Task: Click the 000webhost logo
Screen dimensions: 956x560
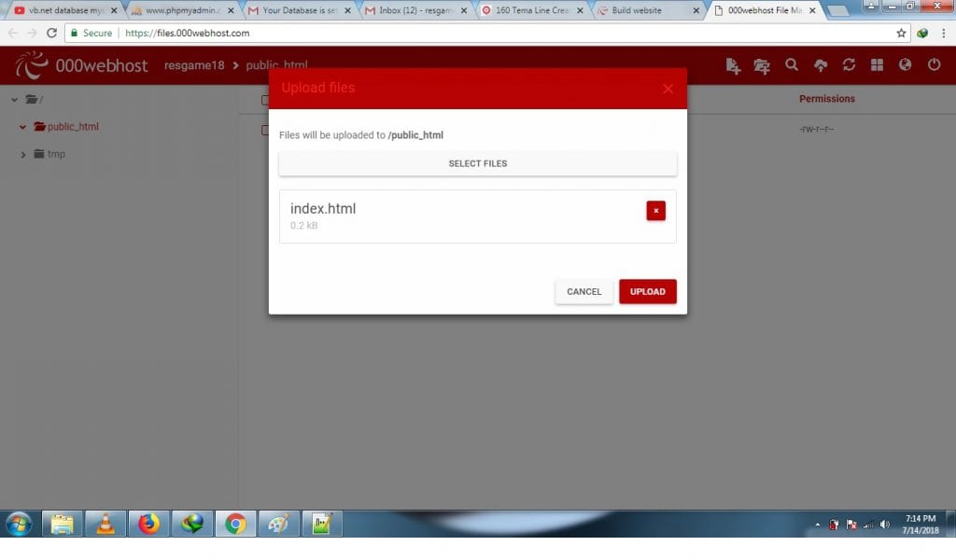Action: 81,64
